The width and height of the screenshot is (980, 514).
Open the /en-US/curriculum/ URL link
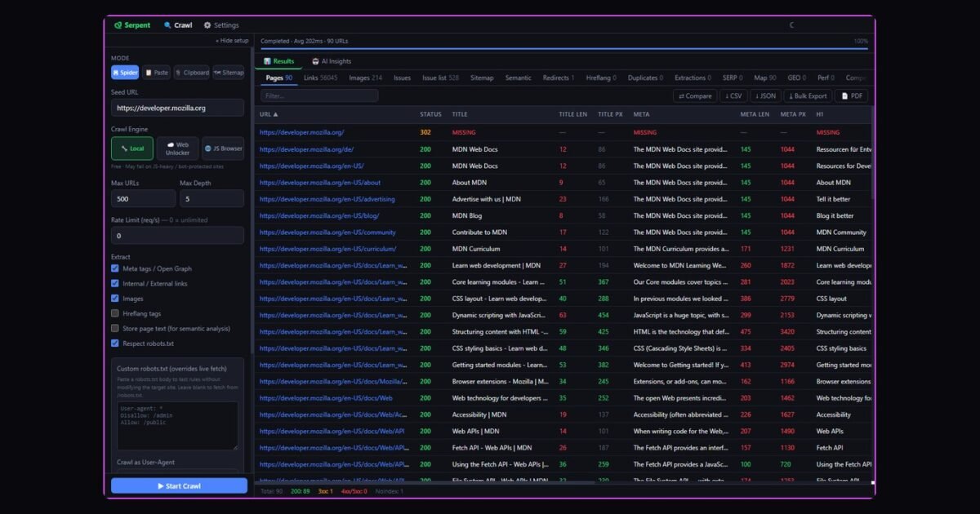tap(328, 249)
